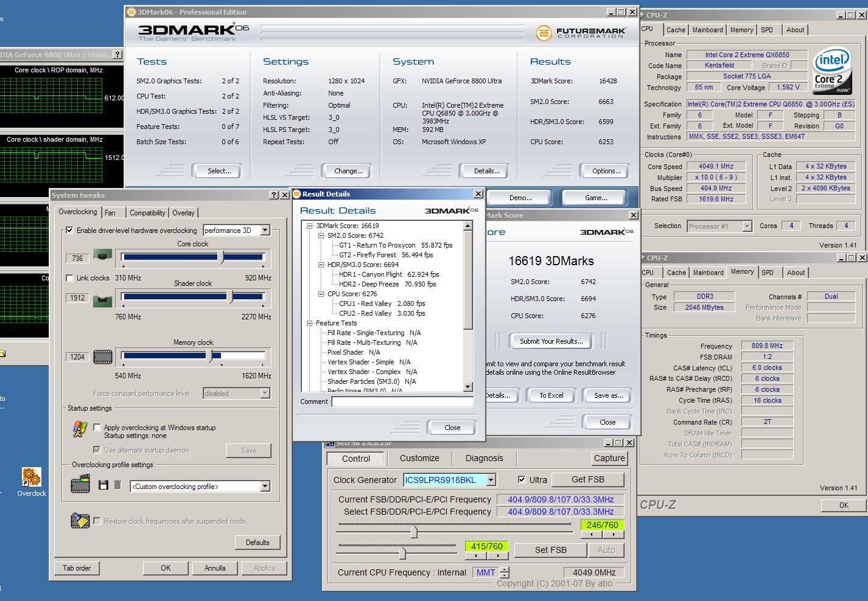This screenshot has height=601, width=868.
Task: Open the Customize tab in SetFSB
Action: coord(419,458)
